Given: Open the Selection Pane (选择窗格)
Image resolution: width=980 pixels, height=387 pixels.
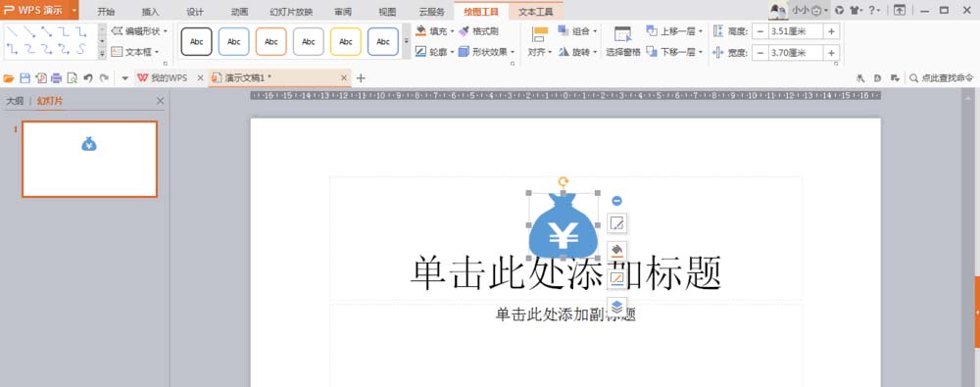Looking at the screenshot, I should (x=622, y=41).
